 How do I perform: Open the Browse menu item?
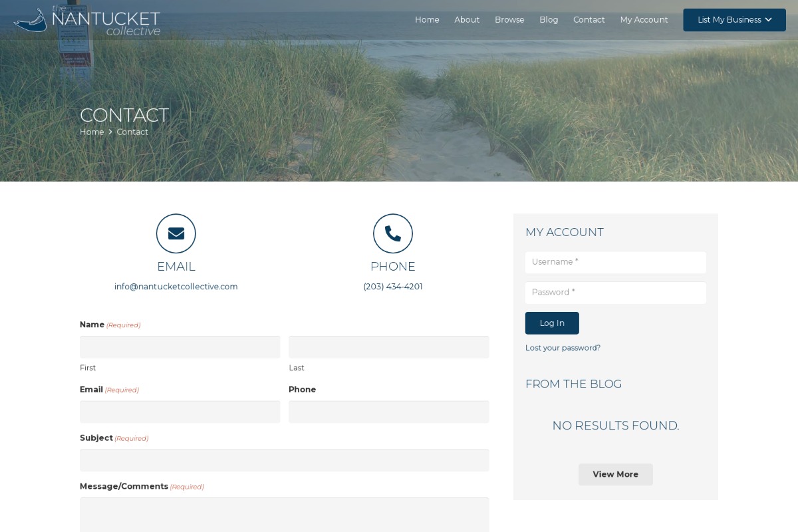click(509, 20)
